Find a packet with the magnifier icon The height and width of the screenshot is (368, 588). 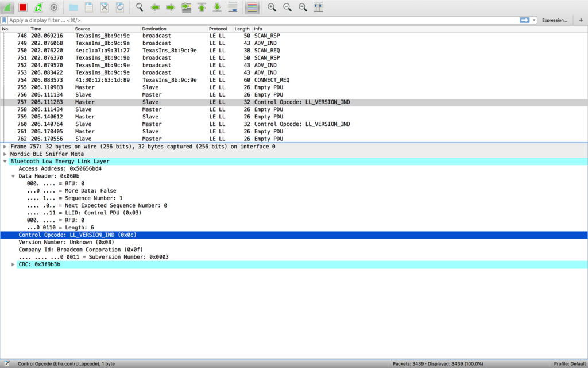[140, 7]
